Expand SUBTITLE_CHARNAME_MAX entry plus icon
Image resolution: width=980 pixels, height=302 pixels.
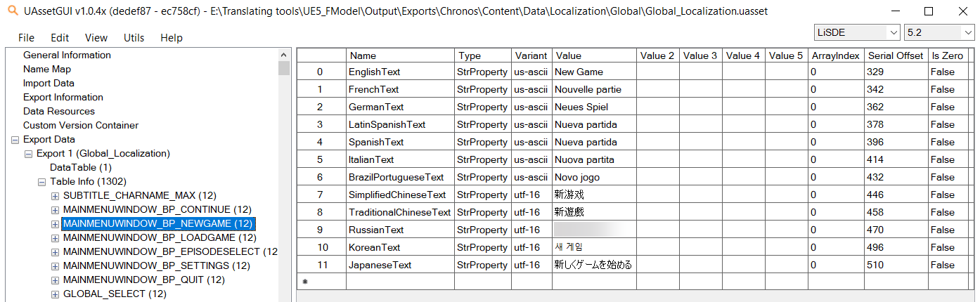pos(55,196)
